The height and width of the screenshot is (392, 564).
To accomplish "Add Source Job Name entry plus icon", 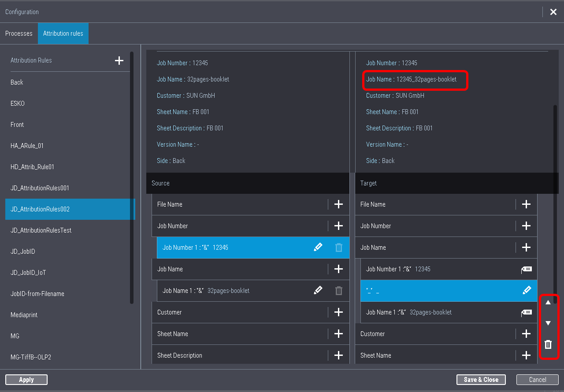I will pyautogui.click(x=338, y=269).
